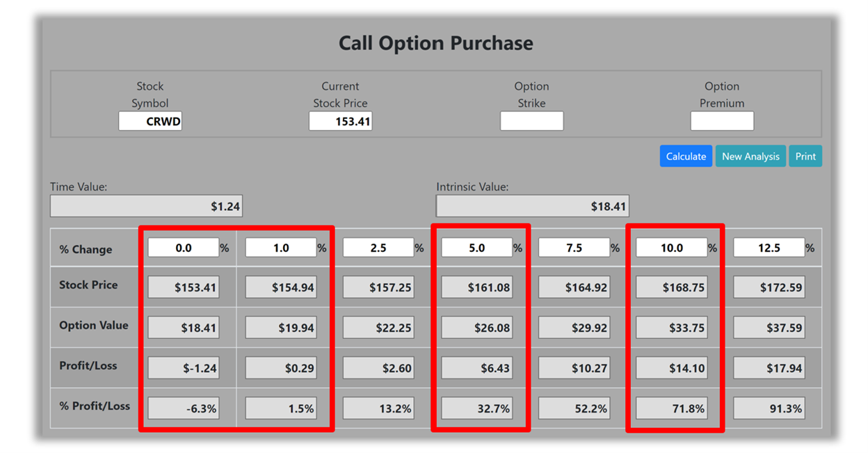Click the blue Calculate button

[686, 156]
